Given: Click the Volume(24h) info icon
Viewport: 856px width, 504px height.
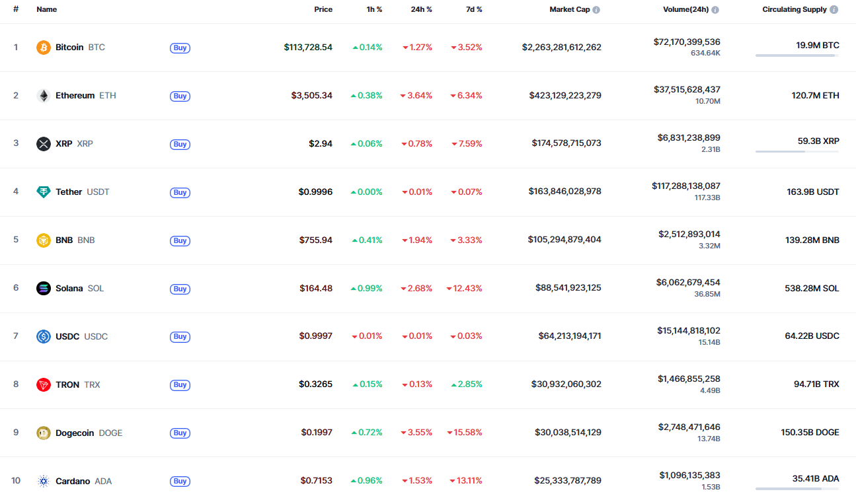Looking at the screenshot, I should 715,10.
